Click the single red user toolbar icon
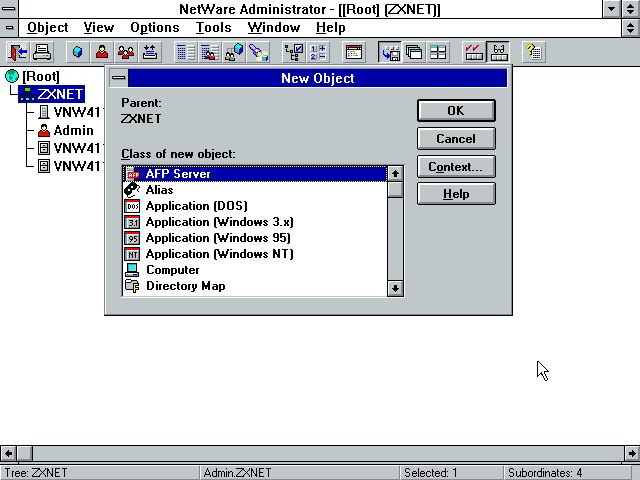Viewport: 640px width, 480px height. click(x=102, y=52)
